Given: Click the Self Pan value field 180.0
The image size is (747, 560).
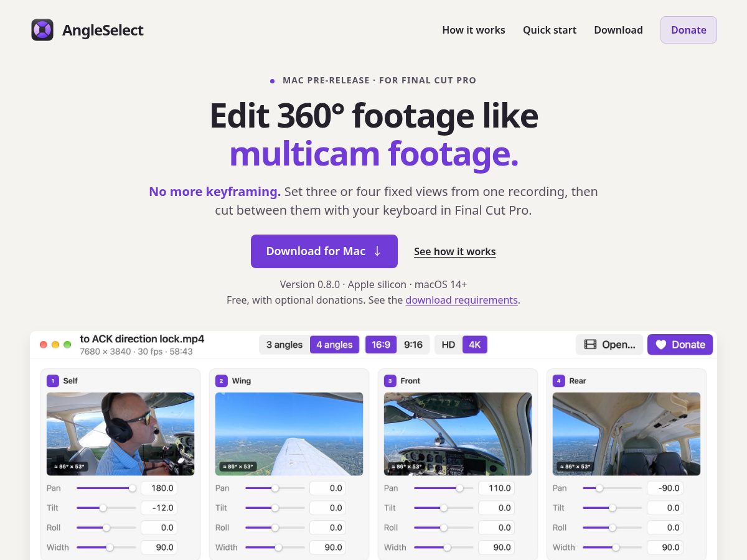Looking at the screenshot, I should point(159,488).
